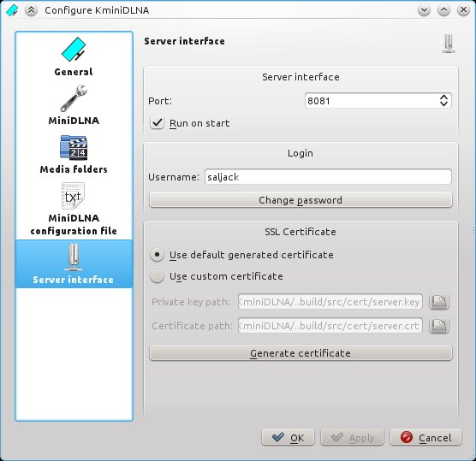Image resolution: width=476 pixels, height=461 pixels.
Task: Toggle the Run on start checkbox
Action: 157,123
